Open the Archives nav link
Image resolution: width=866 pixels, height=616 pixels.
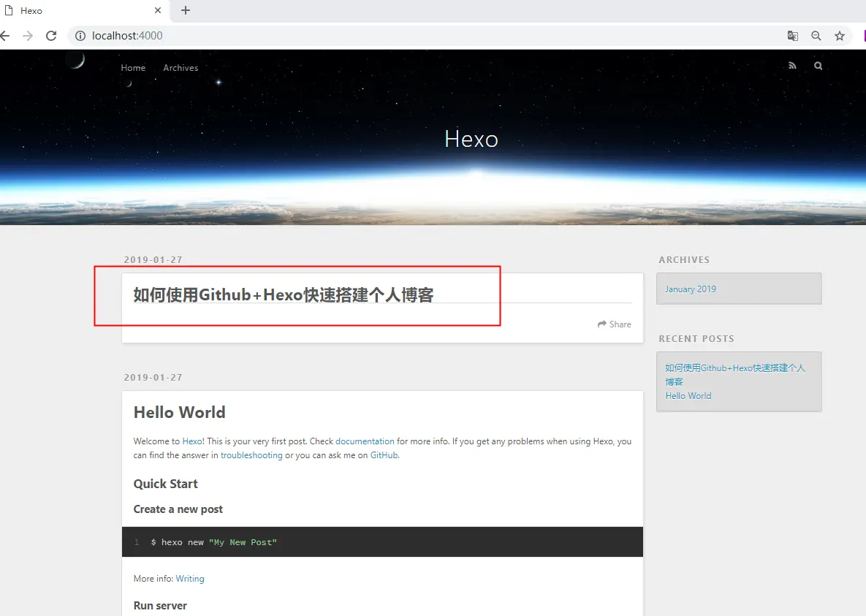(181, 67)
